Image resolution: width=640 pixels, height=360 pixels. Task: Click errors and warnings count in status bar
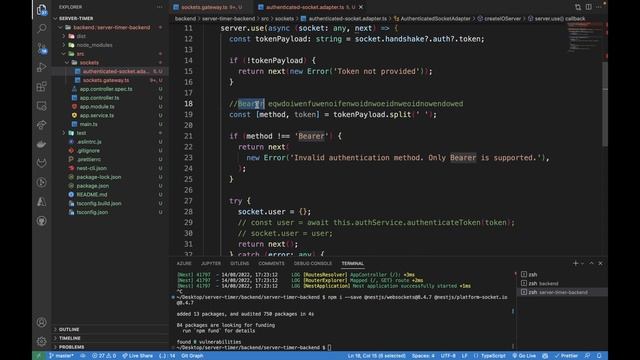pyautogui.click(x=104, y=356)
